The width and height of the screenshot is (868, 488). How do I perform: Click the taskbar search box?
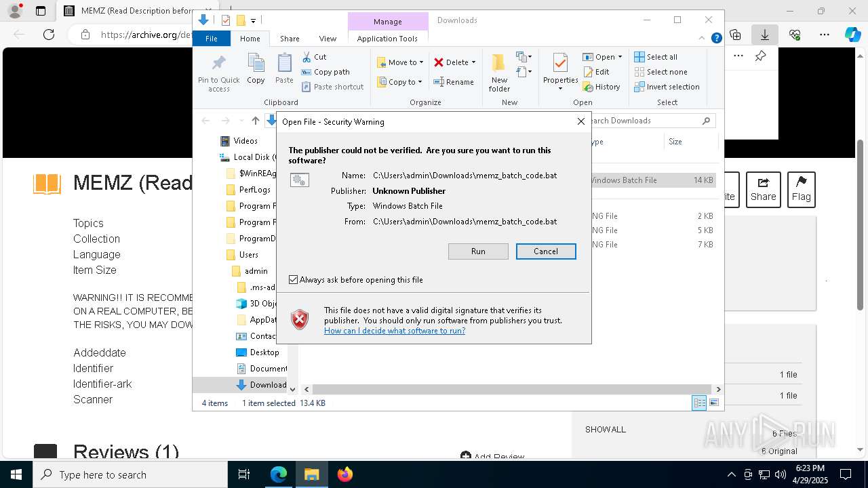pos(130,474)
